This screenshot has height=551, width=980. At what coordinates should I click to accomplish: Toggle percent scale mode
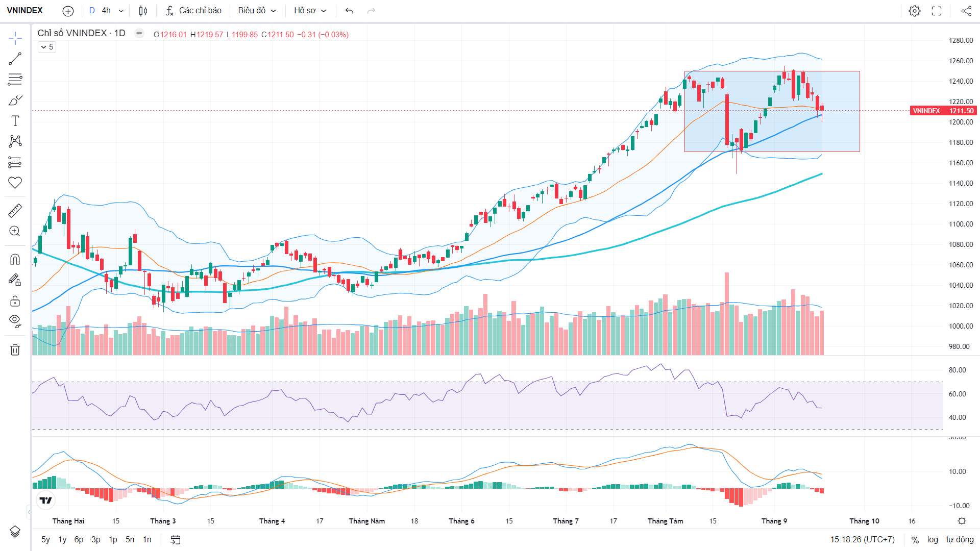(915, 540)
